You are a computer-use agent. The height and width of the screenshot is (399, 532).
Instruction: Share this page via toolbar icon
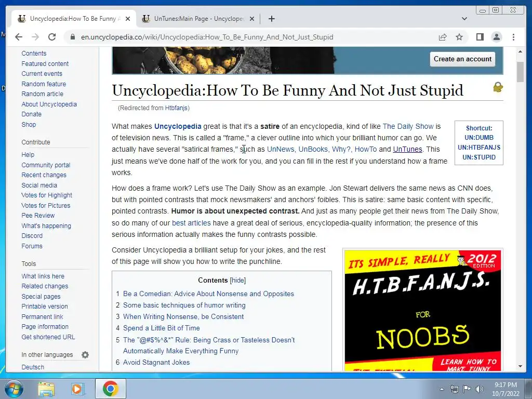pos(443,37)
